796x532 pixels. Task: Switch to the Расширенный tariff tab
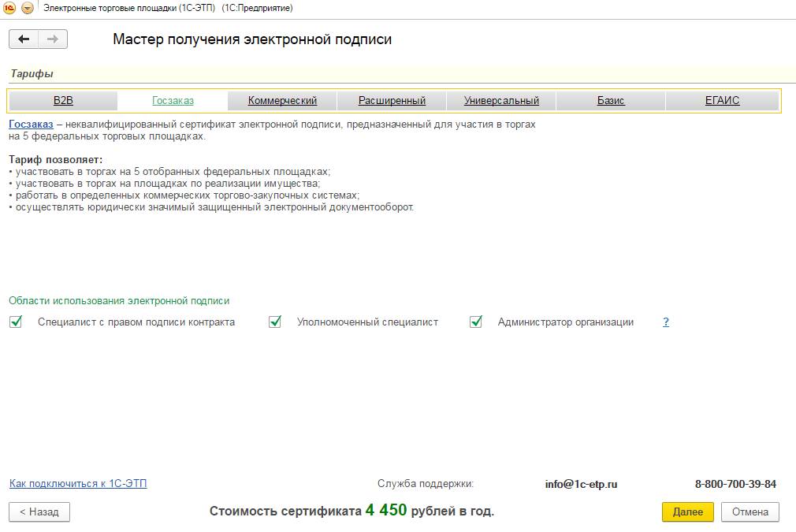(x=392, y=101)
